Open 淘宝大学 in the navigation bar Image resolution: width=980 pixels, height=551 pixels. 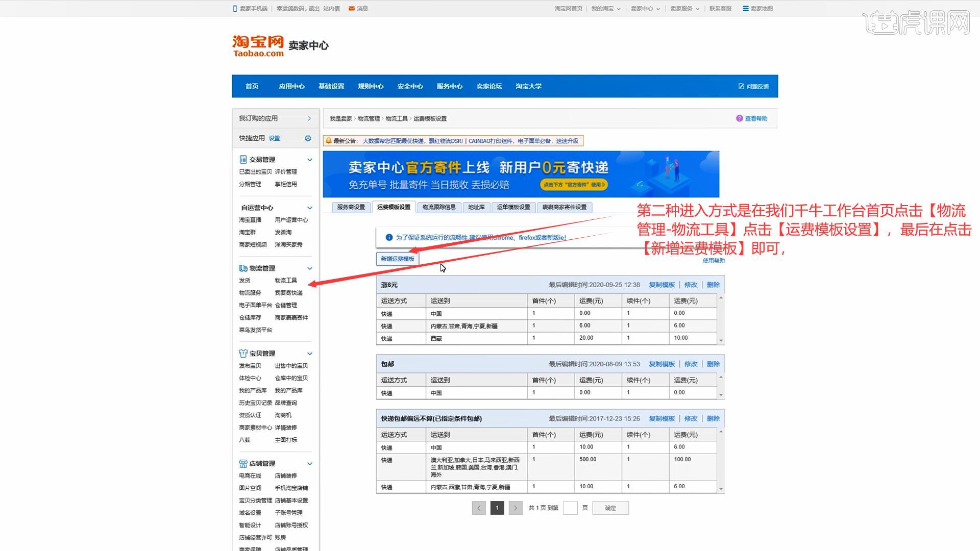tap(528, 86)
